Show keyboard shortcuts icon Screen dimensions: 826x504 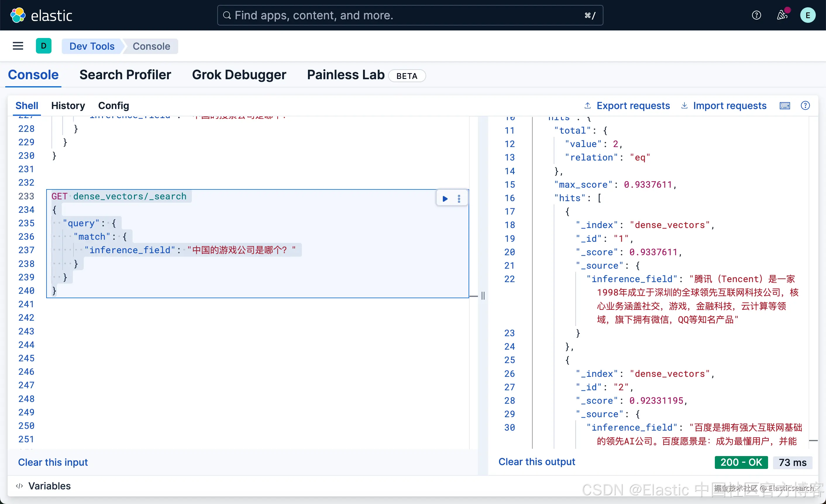(784, 106)
